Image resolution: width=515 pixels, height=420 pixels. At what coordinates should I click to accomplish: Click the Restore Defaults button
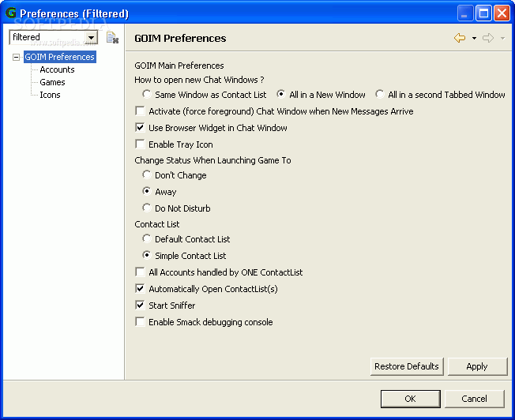(x=407, y=366)
